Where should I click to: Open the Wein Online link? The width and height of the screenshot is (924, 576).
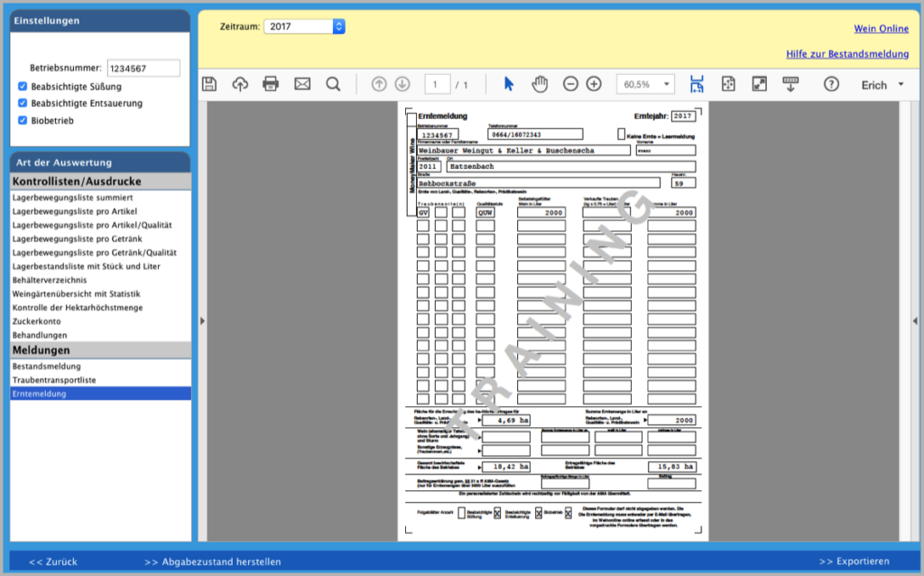(881, 28)
